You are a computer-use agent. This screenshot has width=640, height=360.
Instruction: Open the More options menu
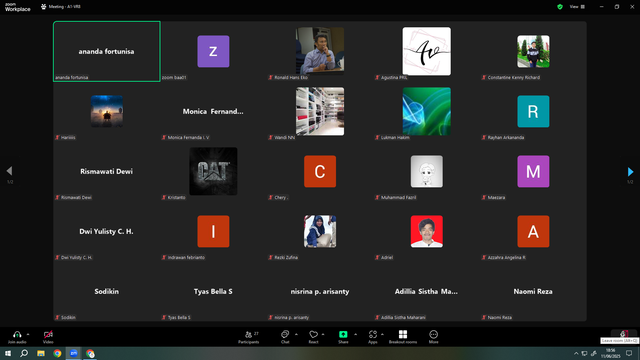pyautogui.click(x=433, y=337)
